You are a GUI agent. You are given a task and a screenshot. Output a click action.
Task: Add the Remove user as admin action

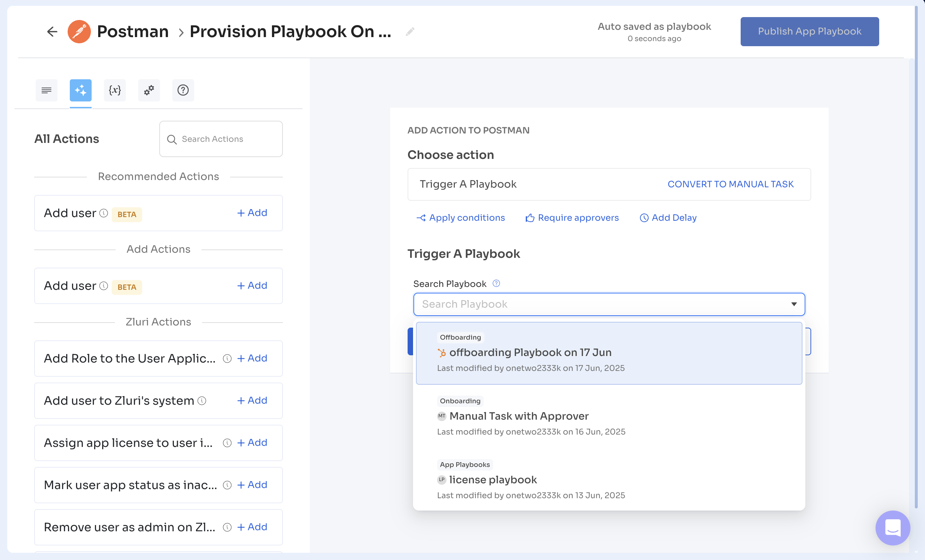pos(252,527)
